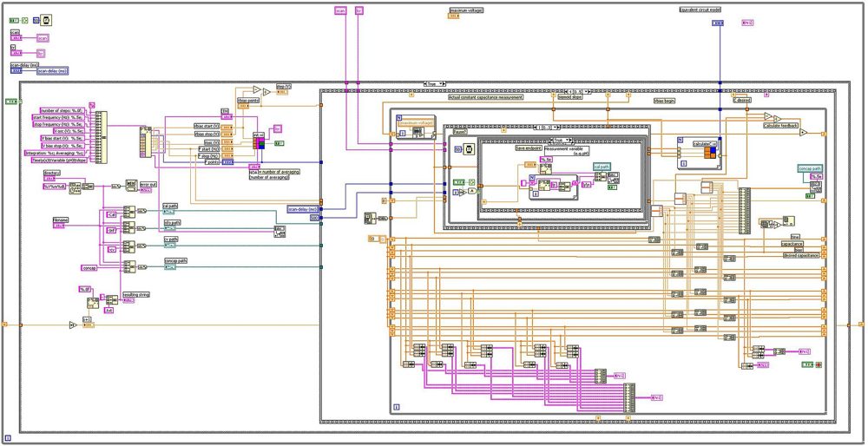Image resolution: width=868 pixels, height=446 pixels.
Task: Click concatenate strings node beside .inf constant
Action: (128, 228)
